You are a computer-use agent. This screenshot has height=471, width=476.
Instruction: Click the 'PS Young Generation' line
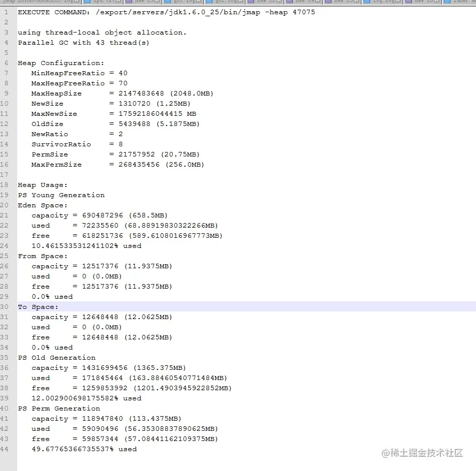[61, 195]
